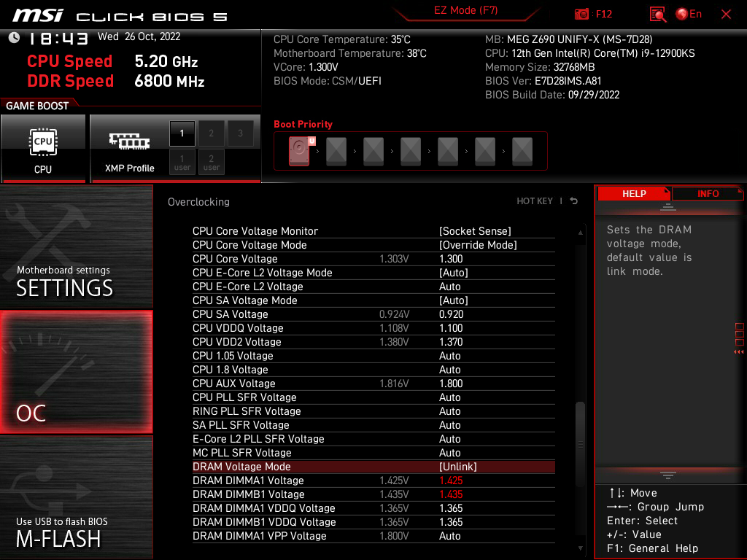Edit the CPU AUX Voltage value 1.800

pos(451,384)
